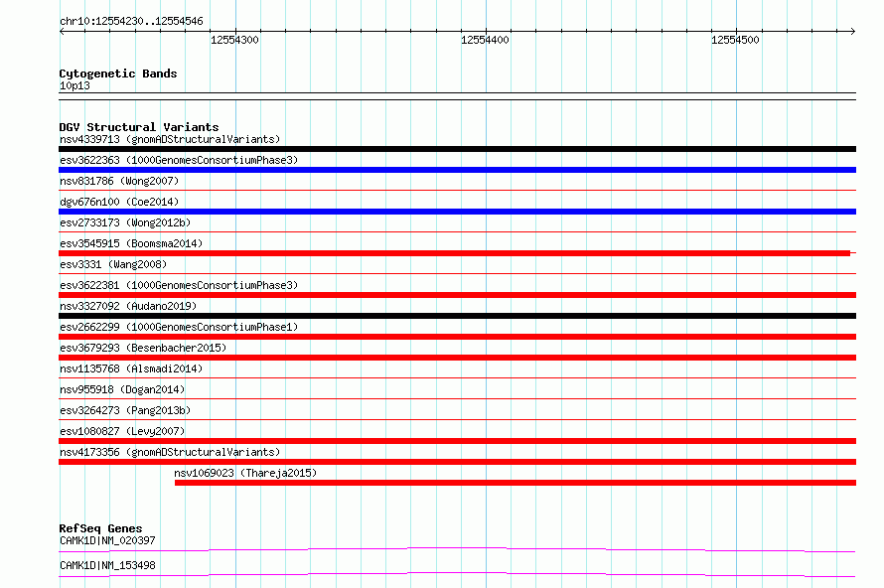The width and height of the screenshot is (884, 588).
Task: Click nsv955918 (Dogan2014) label
Action: (122, 389)
